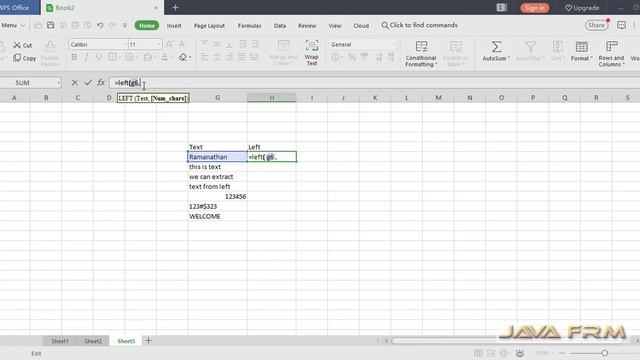
Task: Switch to Sheet1 tab
Action: click(x=60, y=341)
